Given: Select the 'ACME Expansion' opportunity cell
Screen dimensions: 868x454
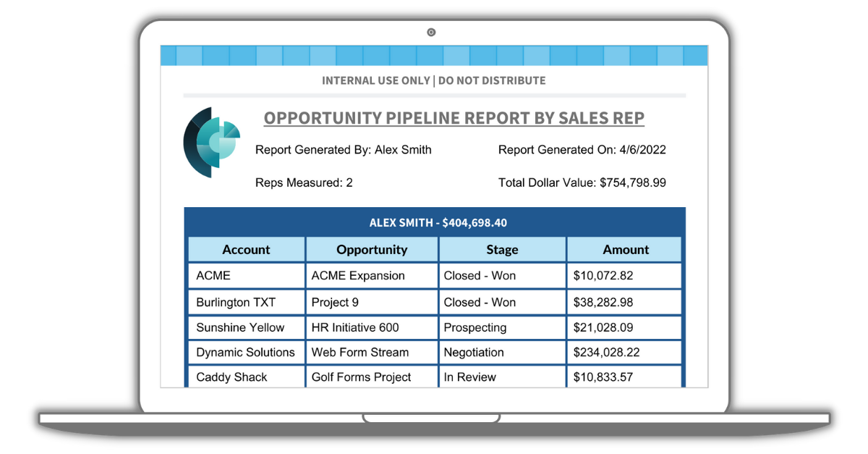Looking at the screenshot, I should click(x=372, y=275).
